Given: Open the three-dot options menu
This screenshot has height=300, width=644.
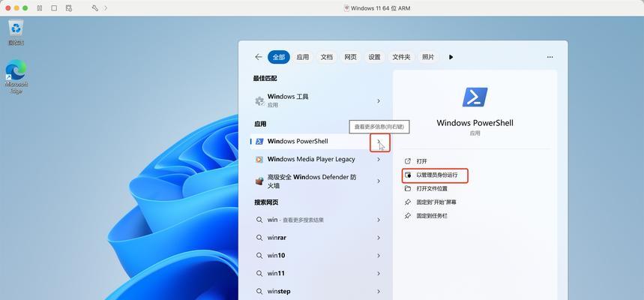Looking at the screenshot, I should pos(550,57).
